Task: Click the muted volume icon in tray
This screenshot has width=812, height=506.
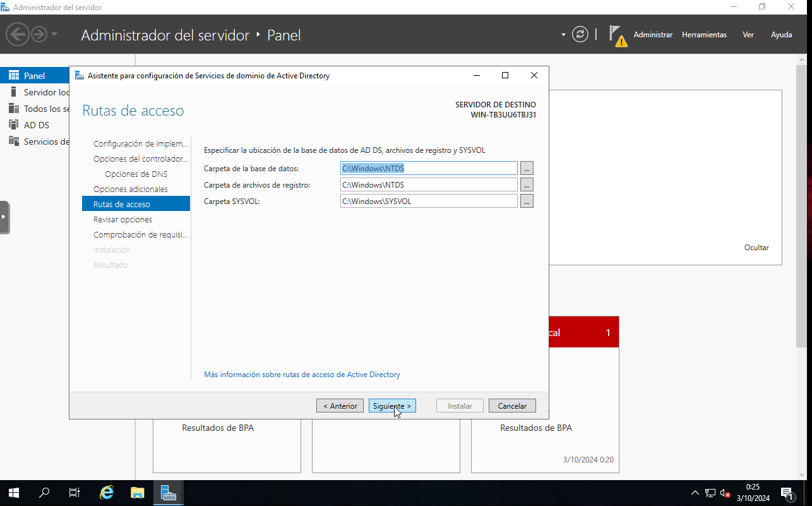Action: click(x=725, y=493)
